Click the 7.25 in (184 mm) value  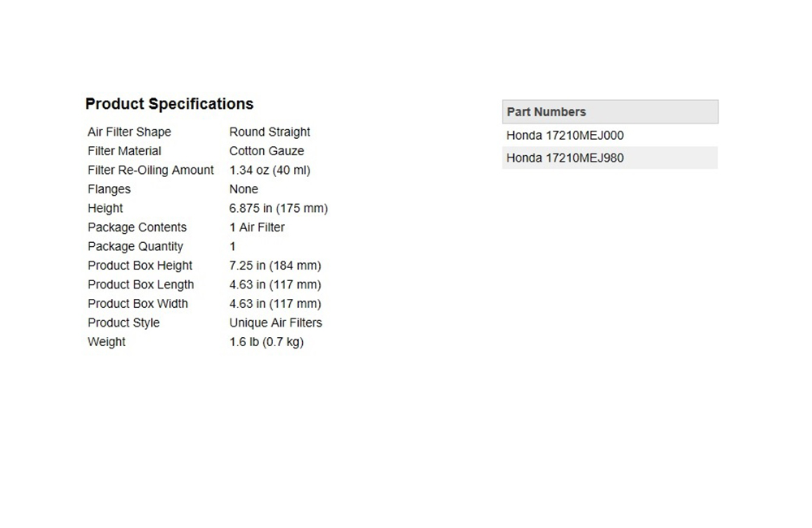coord(275,266)
